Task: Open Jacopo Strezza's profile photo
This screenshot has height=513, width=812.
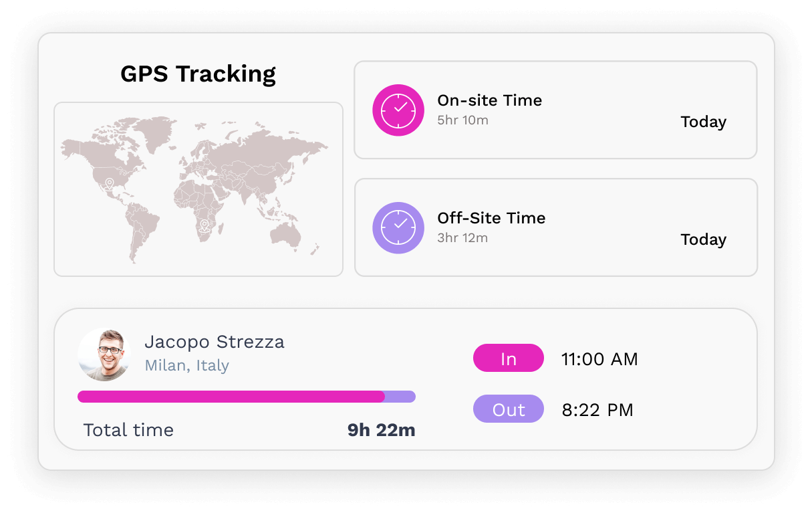Action: tap(104, 354)
